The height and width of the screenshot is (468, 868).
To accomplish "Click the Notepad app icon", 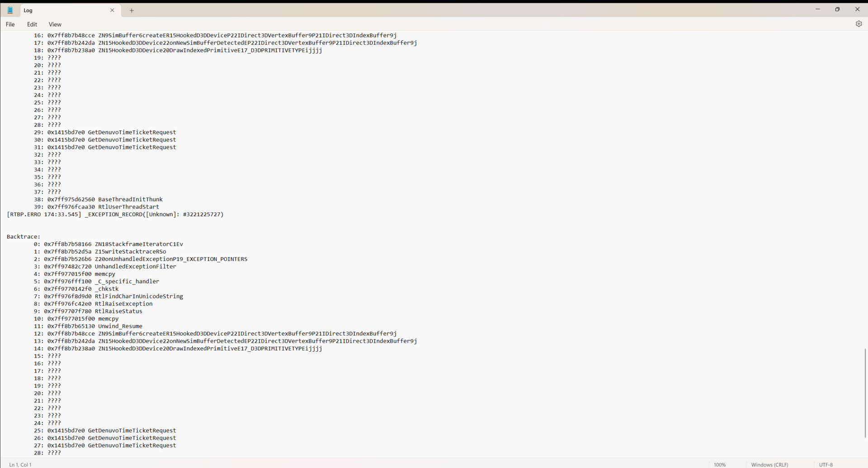I will tap(10, 10).
